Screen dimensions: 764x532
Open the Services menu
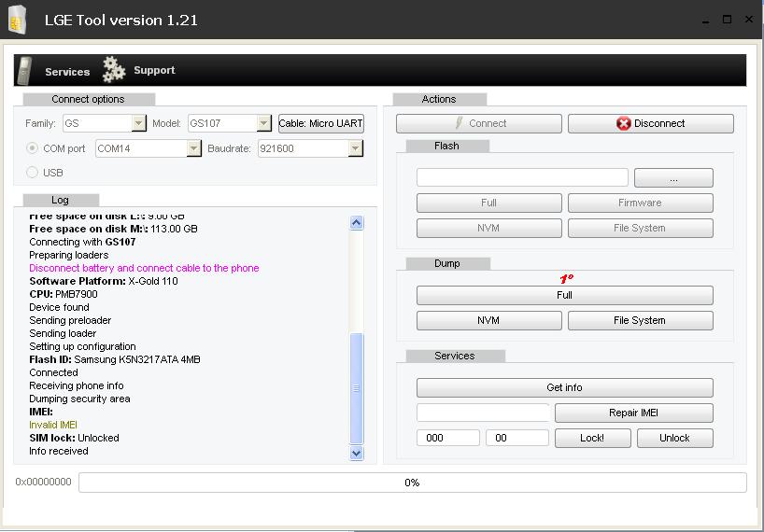[x=67, y=72]
